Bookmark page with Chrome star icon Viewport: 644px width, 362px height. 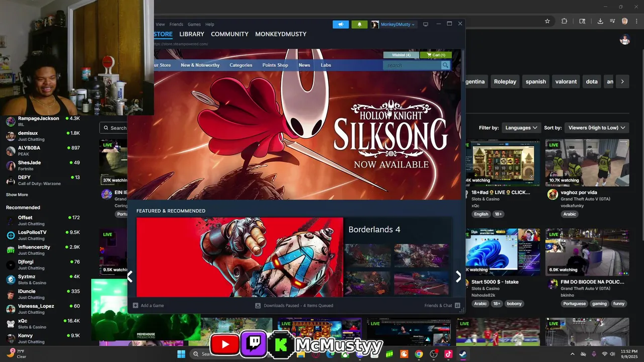pyautogui.click(x=547, y=21)
